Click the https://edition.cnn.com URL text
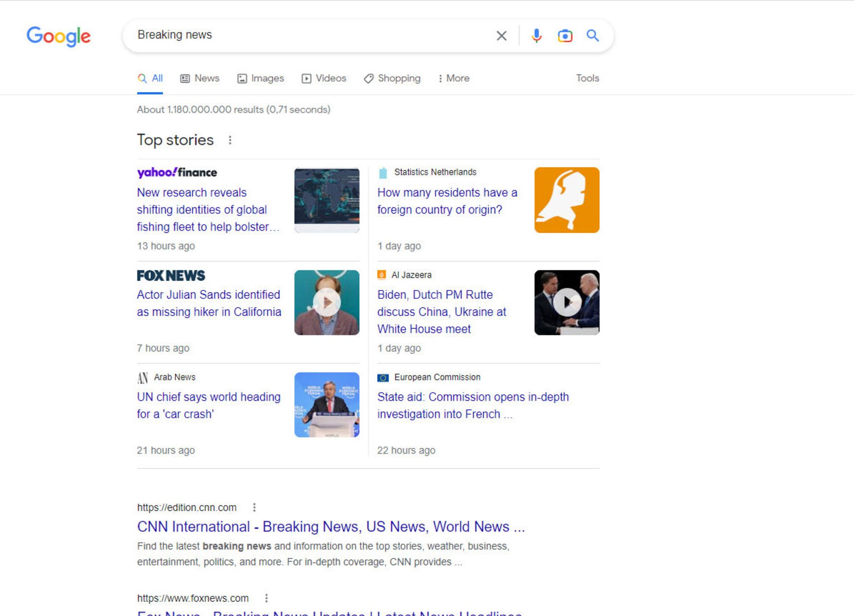Screen dimensions: 854x616 point(187,507)
